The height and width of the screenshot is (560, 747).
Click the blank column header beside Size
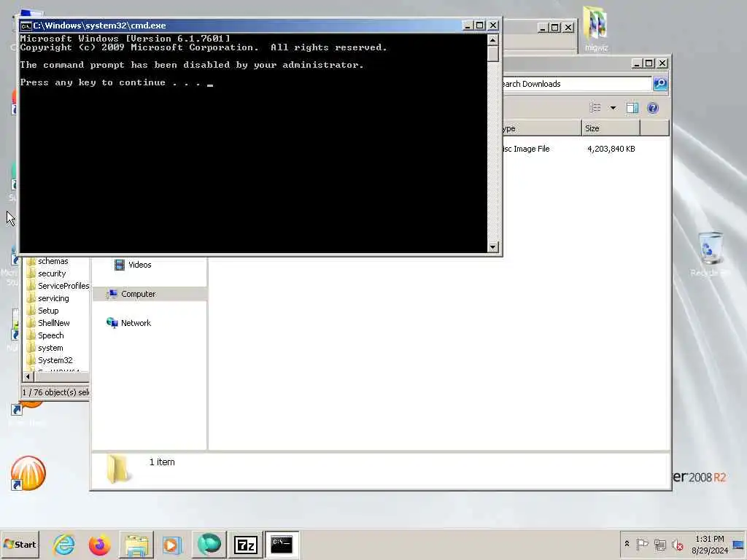click(654, 128)
